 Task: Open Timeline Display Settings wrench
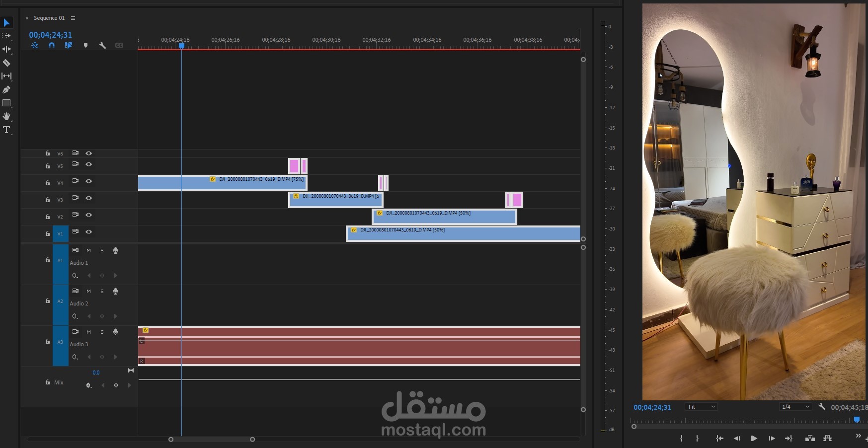102,45
